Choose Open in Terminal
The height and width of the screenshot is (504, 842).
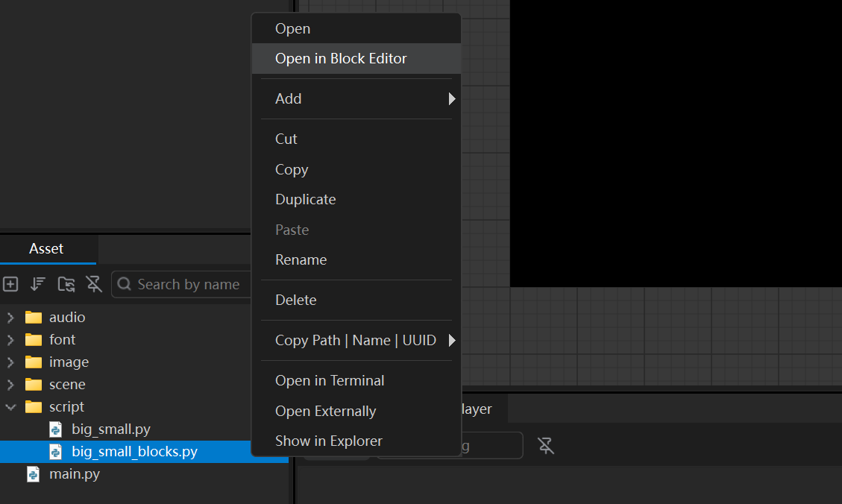coord(356,380)
